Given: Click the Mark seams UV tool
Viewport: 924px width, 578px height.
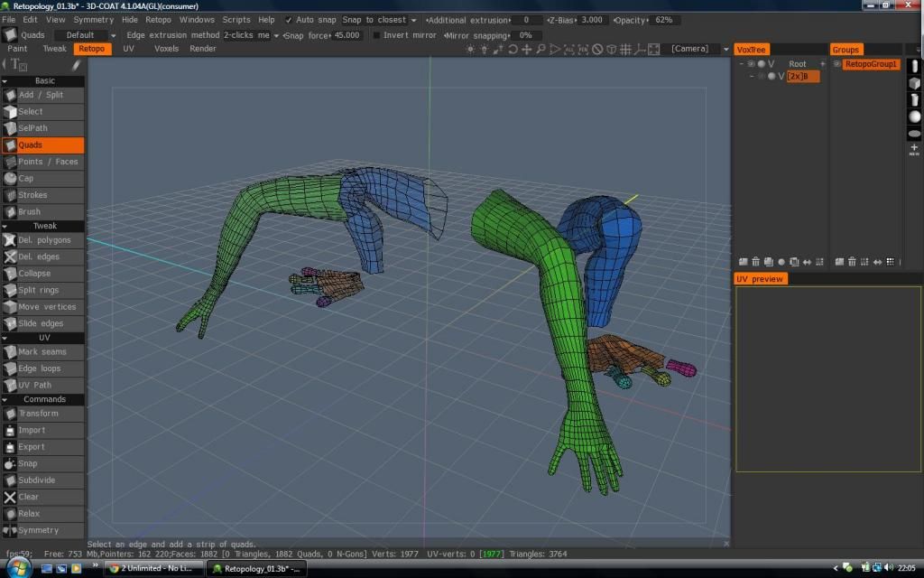Looking at the screenshot, I should [x=42, y=352].
